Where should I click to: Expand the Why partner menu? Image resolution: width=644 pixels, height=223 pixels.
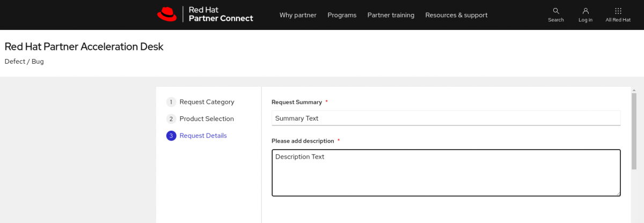[x=298, y=15]
